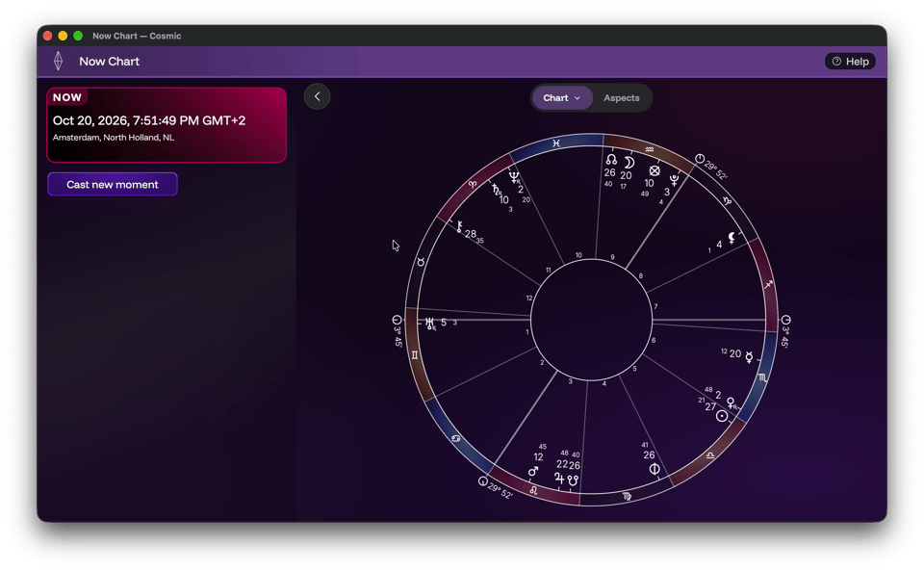The height and width of the screenshot is (571, 924).
Task: Click house number 7 label
Action: tap(655, 306)
